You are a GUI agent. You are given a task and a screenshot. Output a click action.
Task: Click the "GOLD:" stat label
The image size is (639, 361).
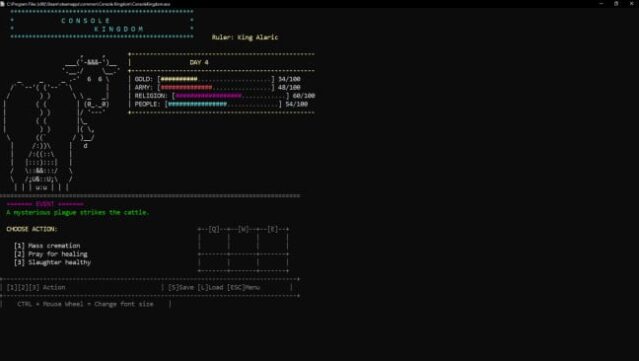tap(144, 79)
